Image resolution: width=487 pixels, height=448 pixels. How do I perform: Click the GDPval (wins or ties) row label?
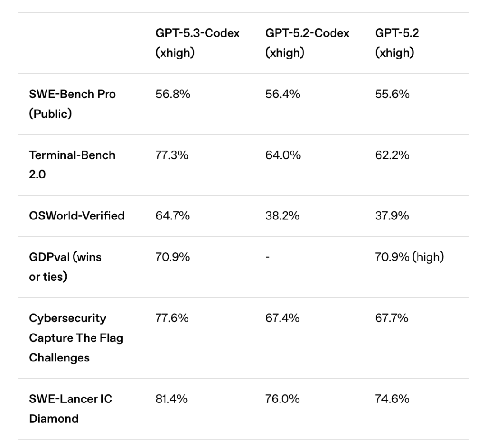click(x=65, y=266)
